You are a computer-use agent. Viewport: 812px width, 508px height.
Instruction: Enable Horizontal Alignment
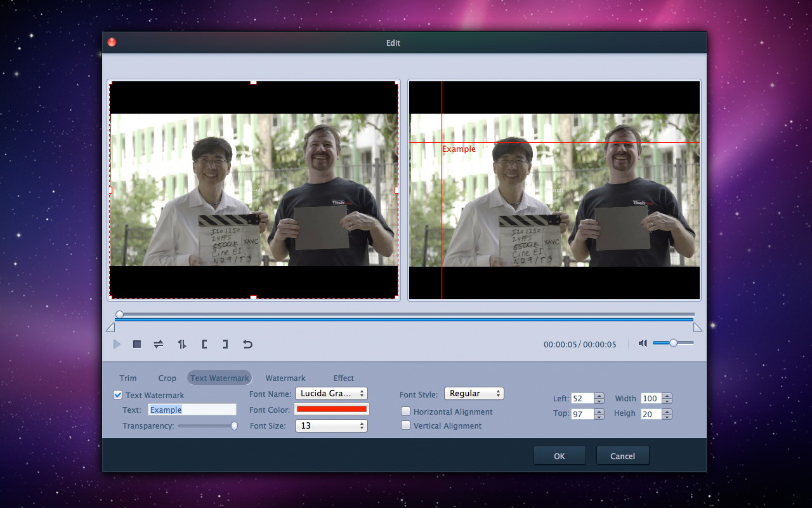pos(405,411)
